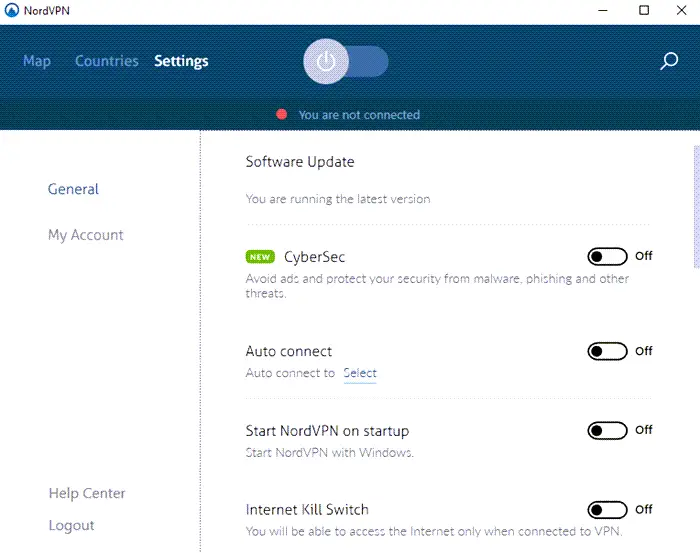Screen dimensions: 700x553
Task: Click the green NEW badge beside CyberSec
Action: tap(260, 257)
